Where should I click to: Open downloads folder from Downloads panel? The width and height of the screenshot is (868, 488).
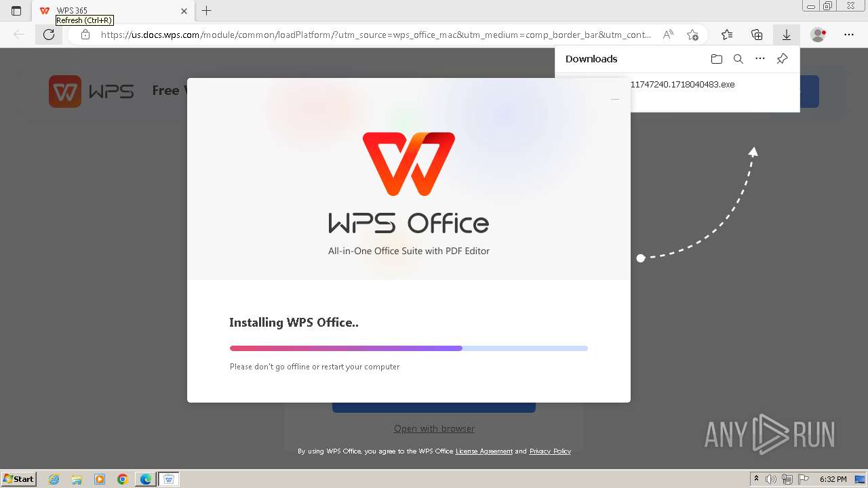pos(717,59)
